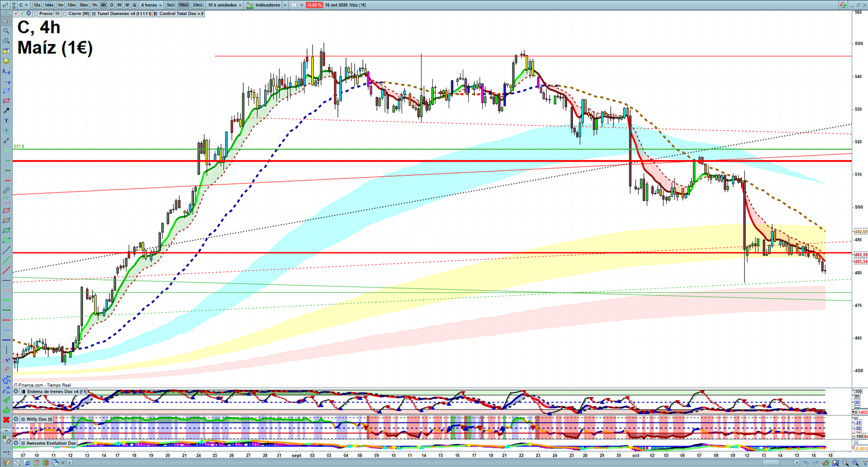Click the Control Total Doc v.6 label
The width and height of the screenshot is (868, 467).
click(181, 14)
